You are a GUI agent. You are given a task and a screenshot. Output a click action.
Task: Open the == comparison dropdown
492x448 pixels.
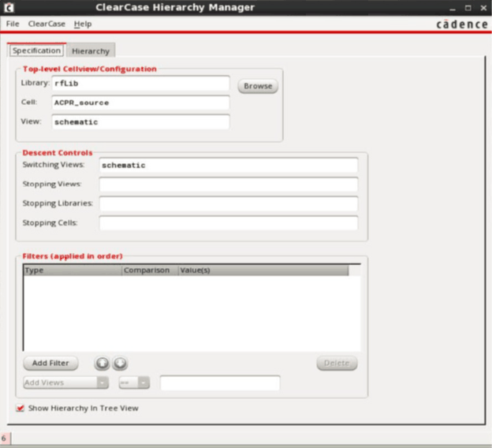[x=134, y=383]
